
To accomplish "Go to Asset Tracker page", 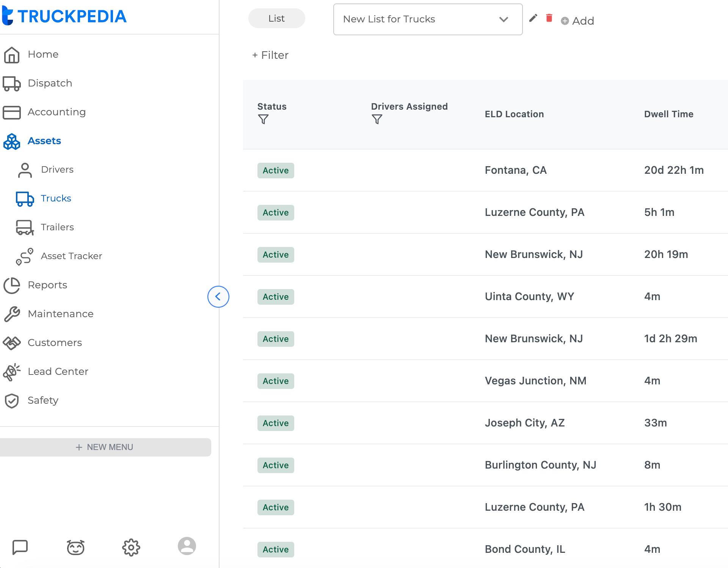I will (x=71, y=256).
